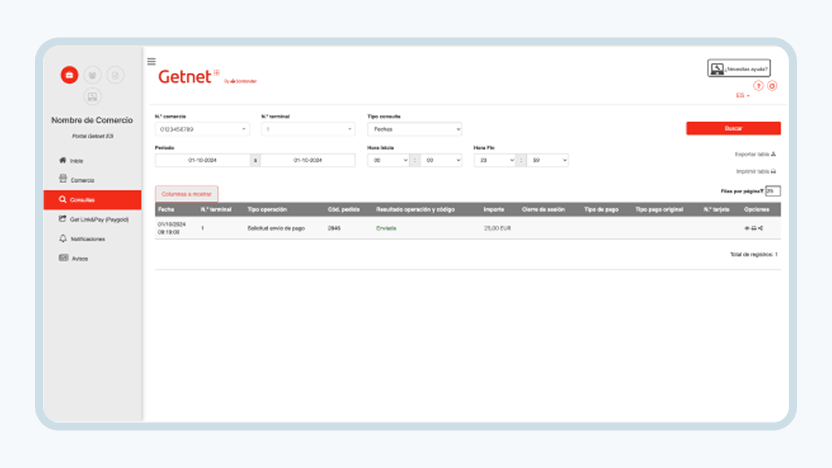832x468 pixels.
Task: Click the Total de registros text
Action: 753,255
